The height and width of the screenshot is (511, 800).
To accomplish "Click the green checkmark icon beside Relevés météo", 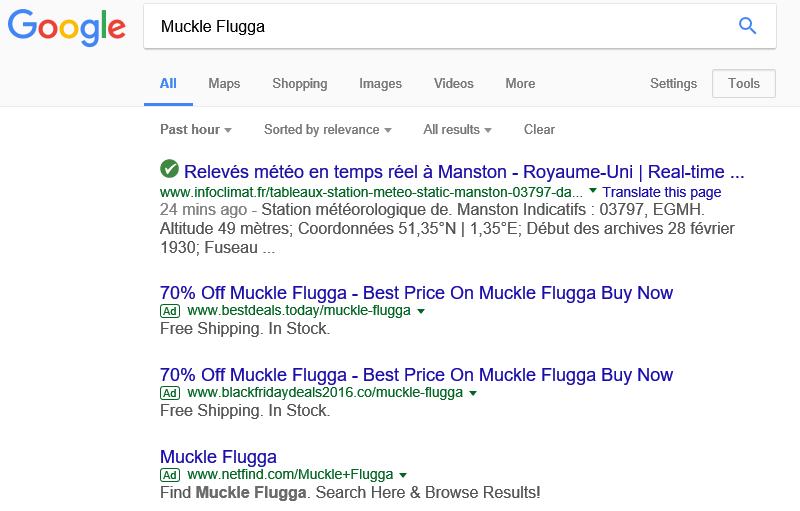I will click(169, 169).
